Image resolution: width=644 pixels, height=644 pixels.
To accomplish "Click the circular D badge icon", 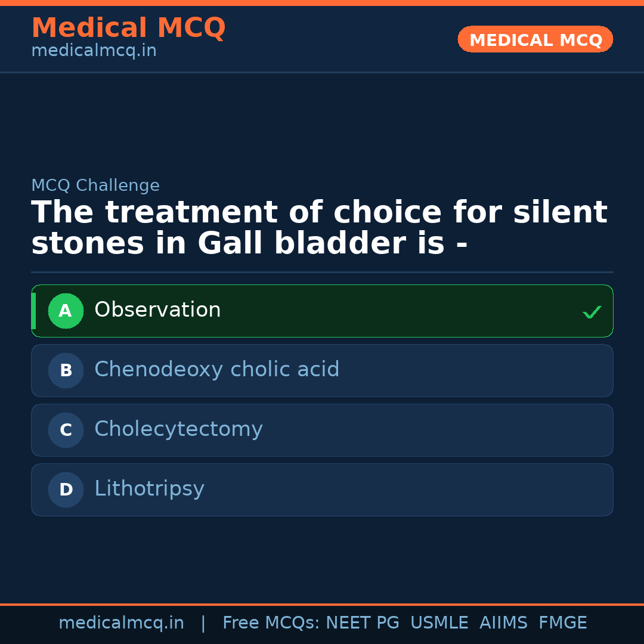I will coord(66,490).
